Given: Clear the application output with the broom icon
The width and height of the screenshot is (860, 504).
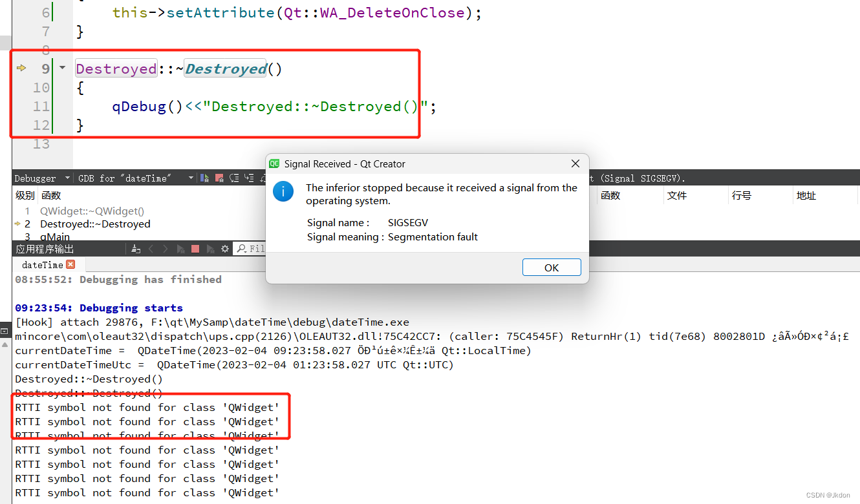Looking at the screenshot, I should pyautogui.click(x=136, y=248).
